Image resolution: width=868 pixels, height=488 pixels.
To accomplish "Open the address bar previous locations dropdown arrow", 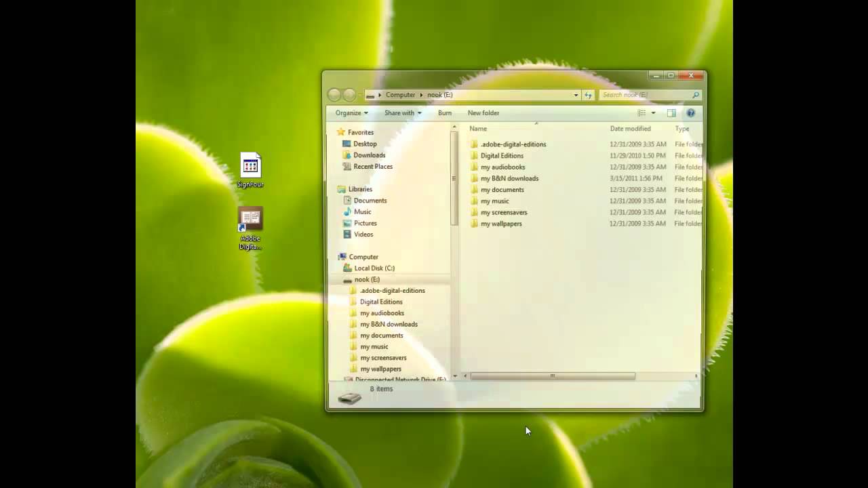I will pos(576,95).
